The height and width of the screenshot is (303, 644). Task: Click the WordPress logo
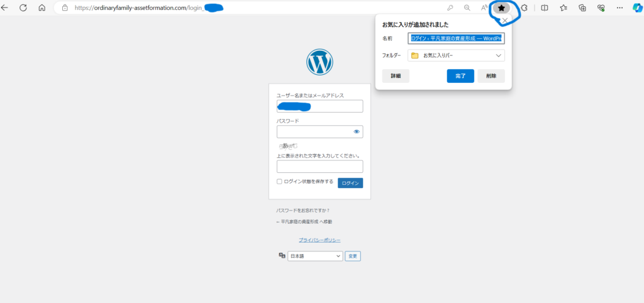[x=319, y=62]
